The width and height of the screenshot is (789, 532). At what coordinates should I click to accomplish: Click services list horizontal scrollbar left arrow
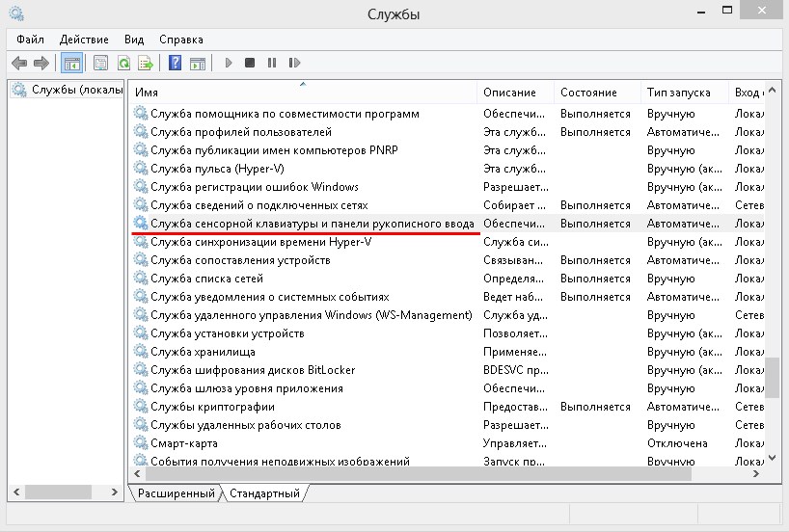(137, 473)
